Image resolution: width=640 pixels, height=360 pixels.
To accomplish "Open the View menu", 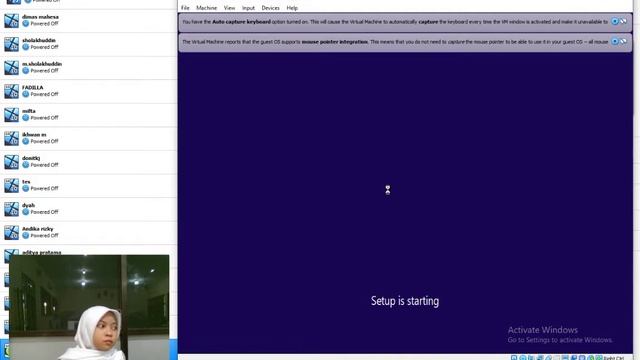I will click(x=229, y=8).
